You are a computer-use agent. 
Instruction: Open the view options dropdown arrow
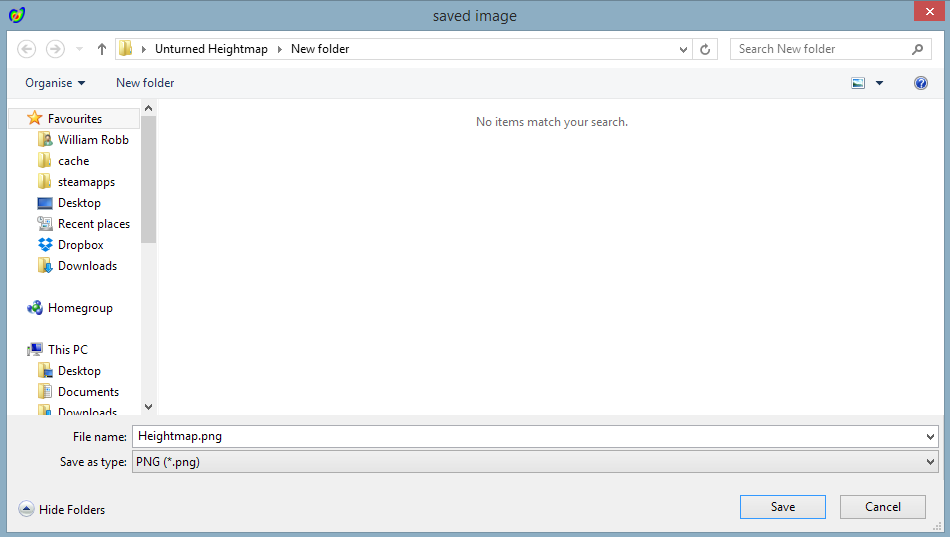pos(880,83)
